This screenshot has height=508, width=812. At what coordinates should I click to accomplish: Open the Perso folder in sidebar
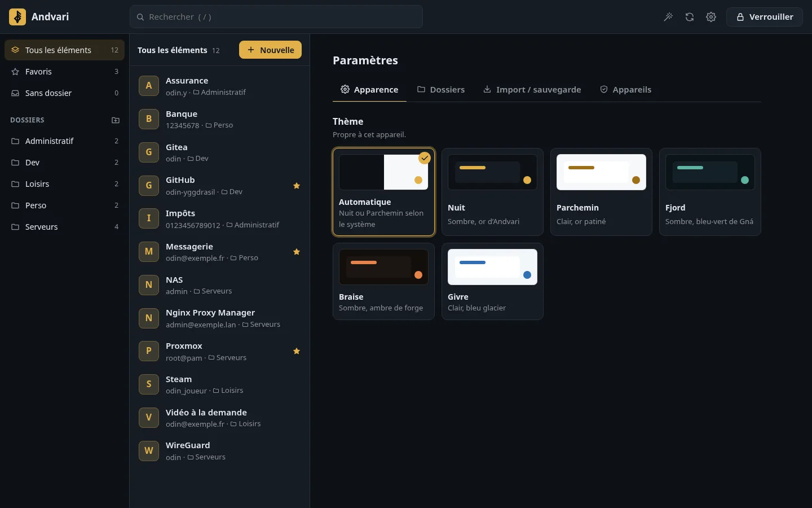pos(64,205)
